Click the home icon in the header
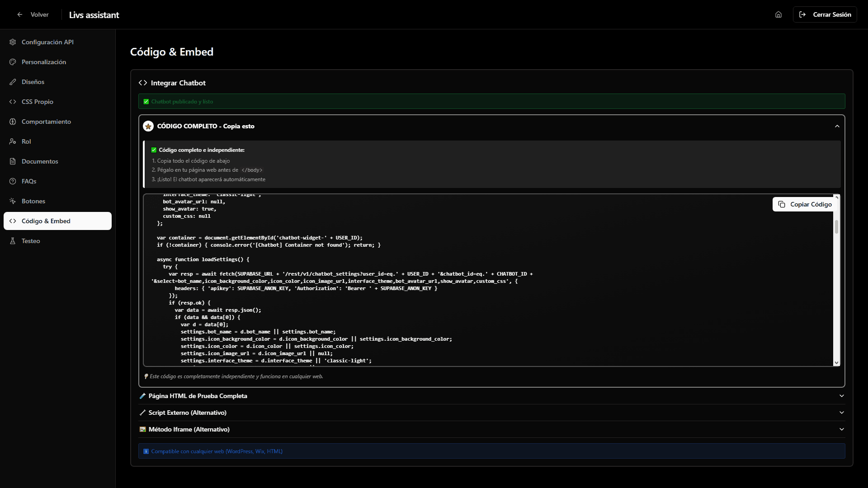 tap(778, 14)
